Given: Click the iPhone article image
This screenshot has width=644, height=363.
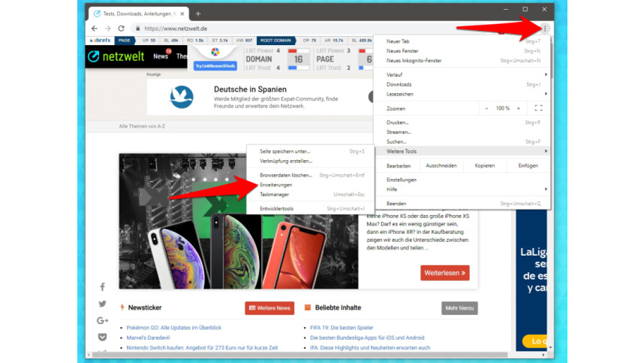Looking at the screenshot, I should click(239, 221).
